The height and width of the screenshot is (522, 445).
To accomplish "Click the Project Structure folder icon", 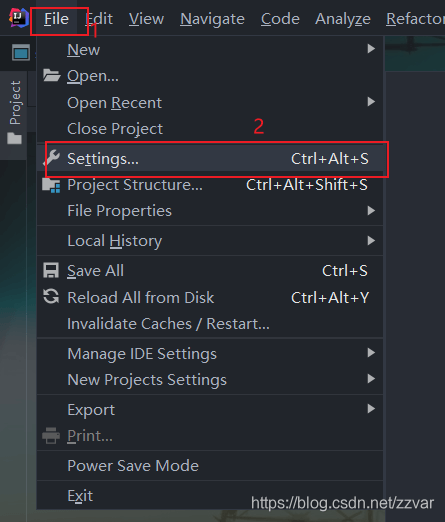I will pyautogui.click(x=51, y=185).
